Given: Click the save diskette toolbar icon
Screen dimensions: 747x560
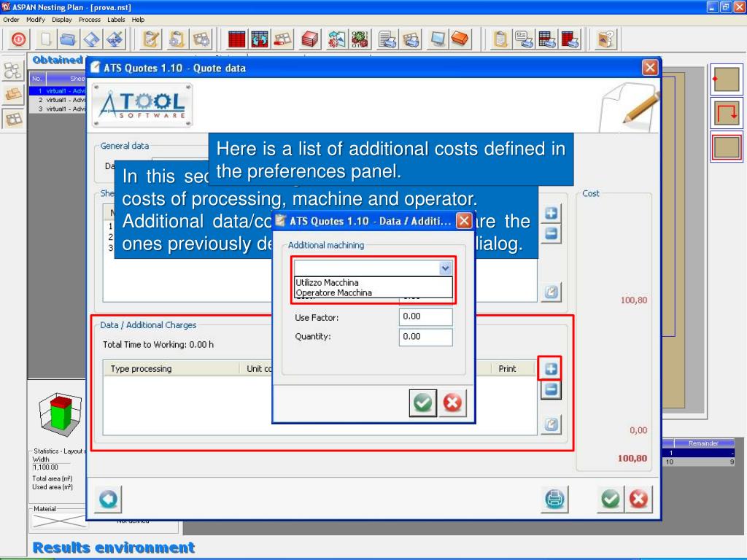Looking at the screenshot, I should pyautogui.click(x=91, y=39).
